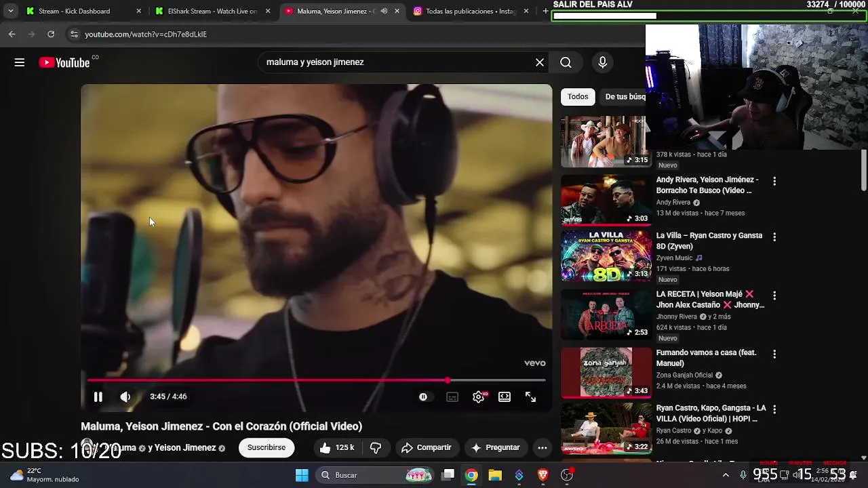Select the Todos filter chip
The image size is (868, 488).
coord(578,97)
